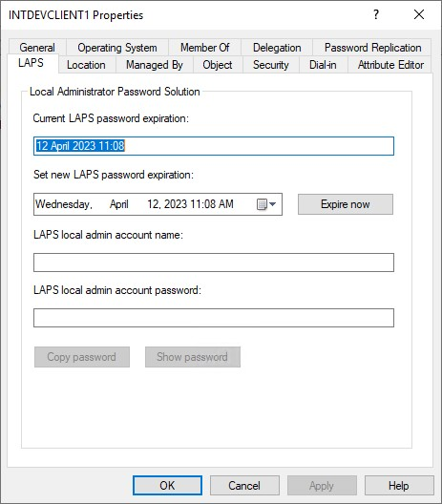Viewport: 442px width, 504px height.
Task: Click the Copy password button
Action: 82,357
